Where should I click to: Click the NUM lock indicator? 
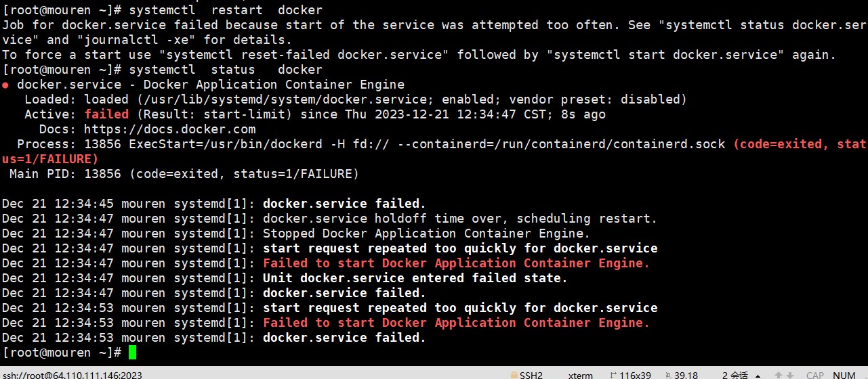pos(844,375)
